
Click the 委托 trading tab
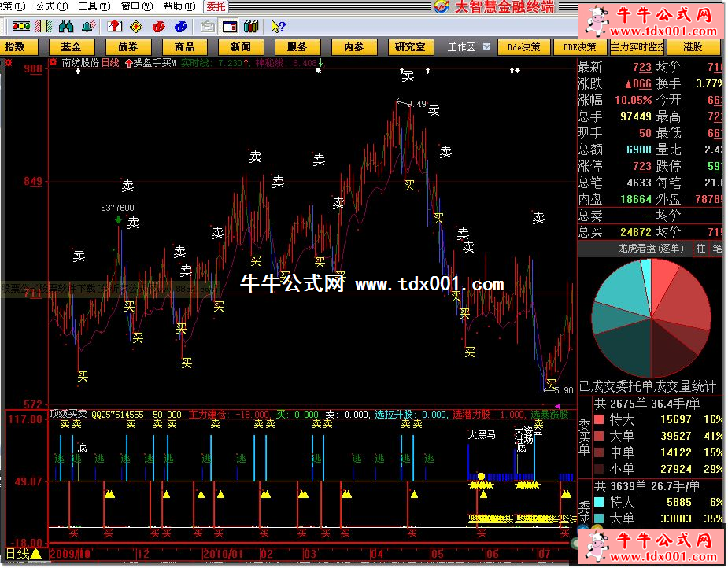(x=216, y=6)
